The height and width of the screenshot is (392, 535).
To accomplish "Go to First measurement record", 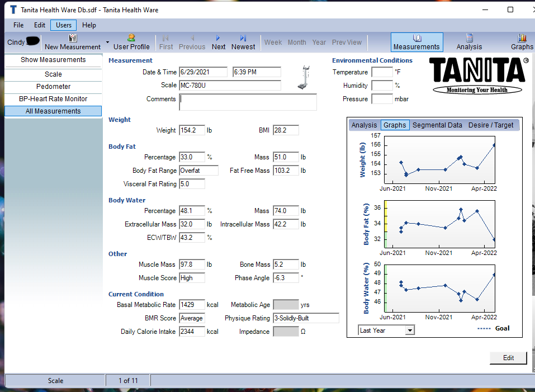I will click(166, 42).
